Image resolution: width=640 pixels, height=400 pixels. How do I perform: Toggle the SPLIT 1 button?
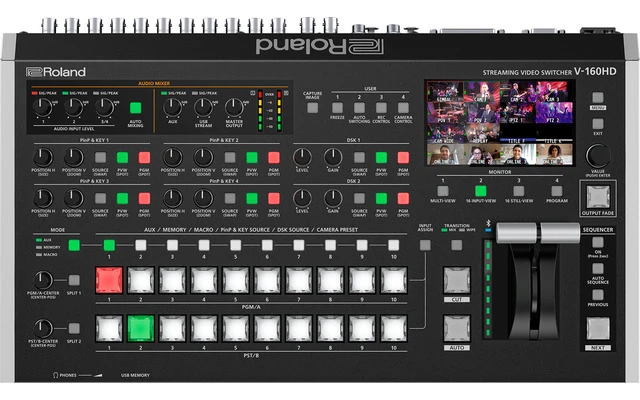(x=74, y=280)
